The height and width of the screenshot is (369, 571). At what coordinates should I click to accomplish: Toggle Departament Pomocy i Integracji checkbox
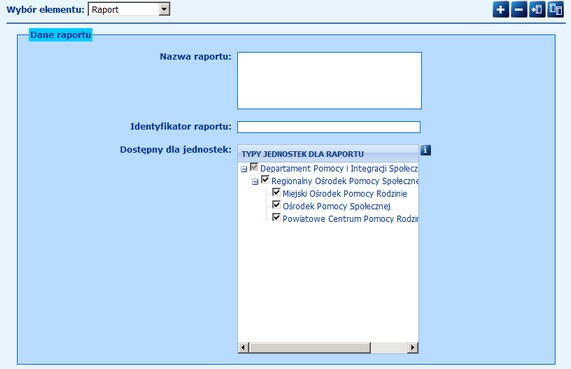pyautogui.click(x=254, y=168)
